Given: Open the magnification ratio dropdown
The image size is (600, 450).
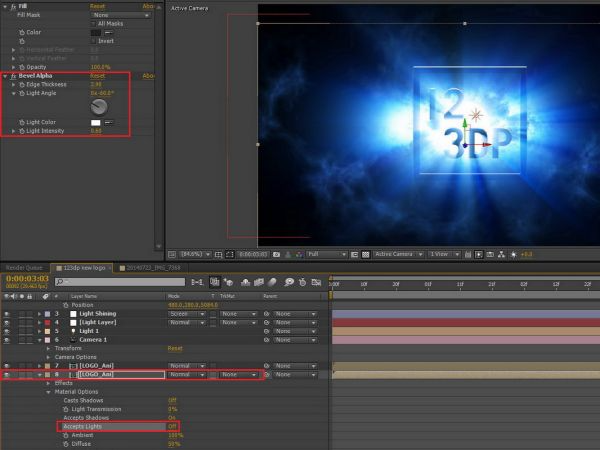Looking at the screenshot, I should [x=195, y=254].
